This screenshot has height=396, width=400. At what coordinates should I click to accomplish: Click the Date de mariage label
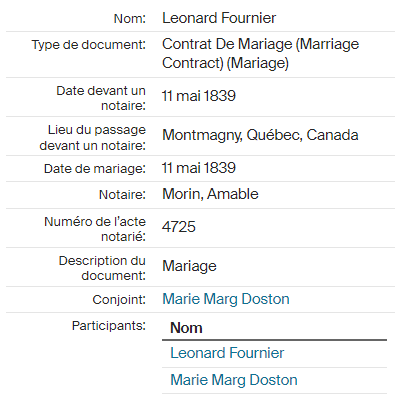[95, 169]
